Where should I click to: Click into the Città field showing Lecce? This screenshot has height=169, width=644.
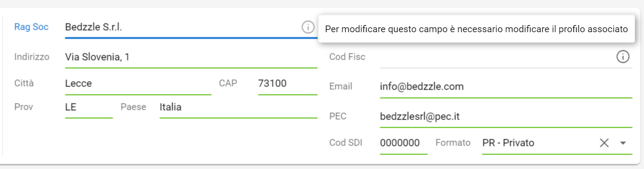pos(138,84)
